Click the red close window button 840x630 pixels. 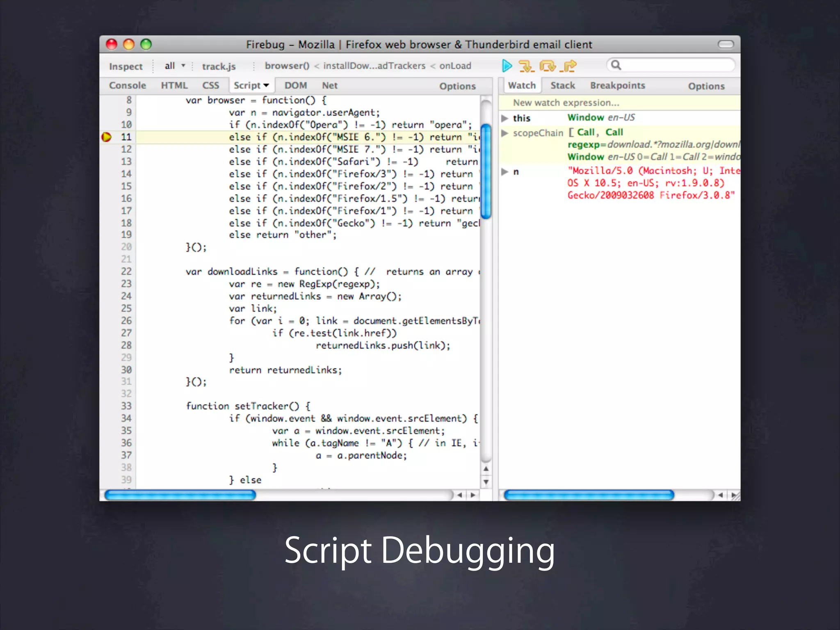pos(112,44)
